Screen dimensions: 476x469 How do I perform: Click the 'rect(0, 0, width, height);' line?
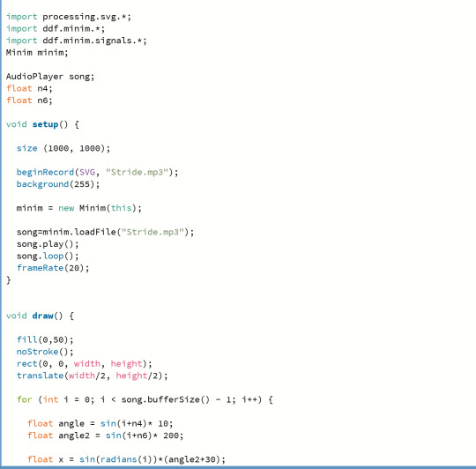point(84,364)
